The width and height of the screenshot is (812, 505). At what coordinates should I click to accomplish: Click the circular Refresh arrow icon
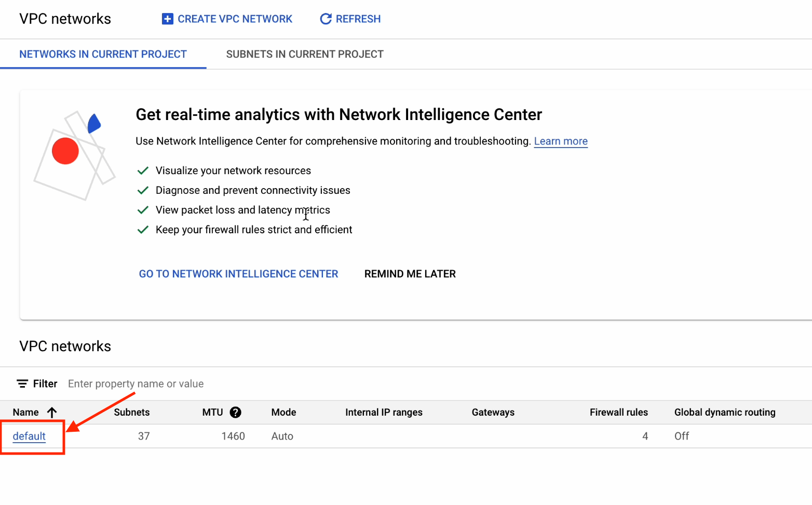coord(326,19)
